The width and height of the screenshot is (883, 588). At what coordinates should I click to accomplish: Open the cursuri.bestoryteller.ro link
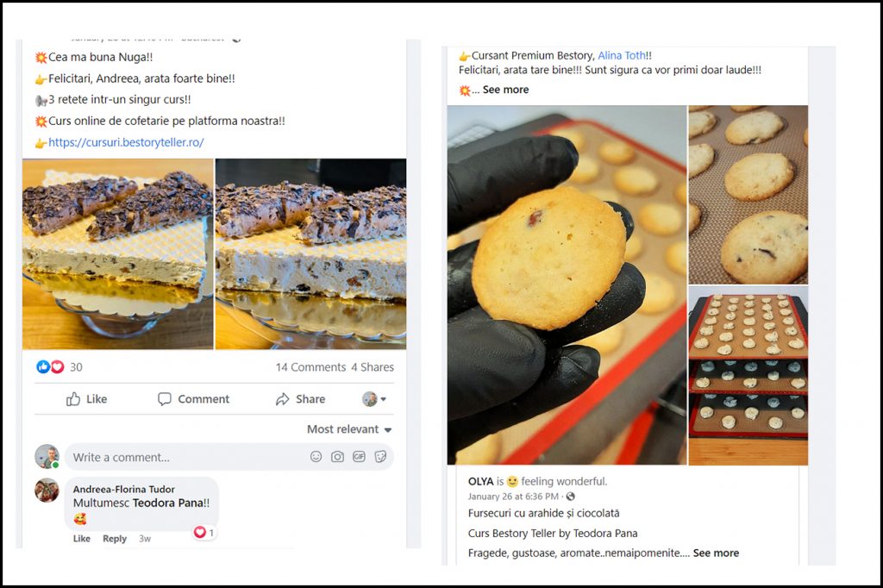pos(126,142)
